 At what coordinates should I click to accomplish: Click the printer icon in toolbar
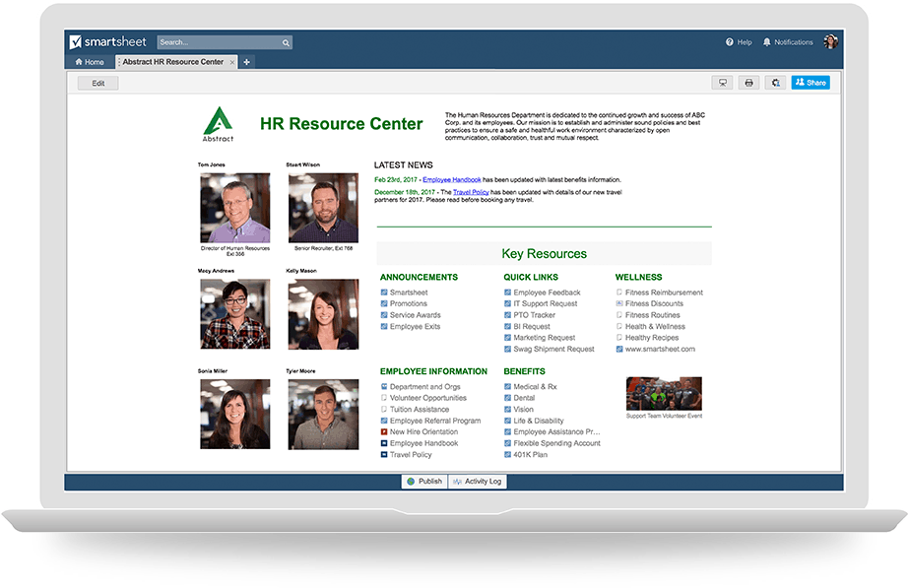pyautogui.click(x=748, y=83)
